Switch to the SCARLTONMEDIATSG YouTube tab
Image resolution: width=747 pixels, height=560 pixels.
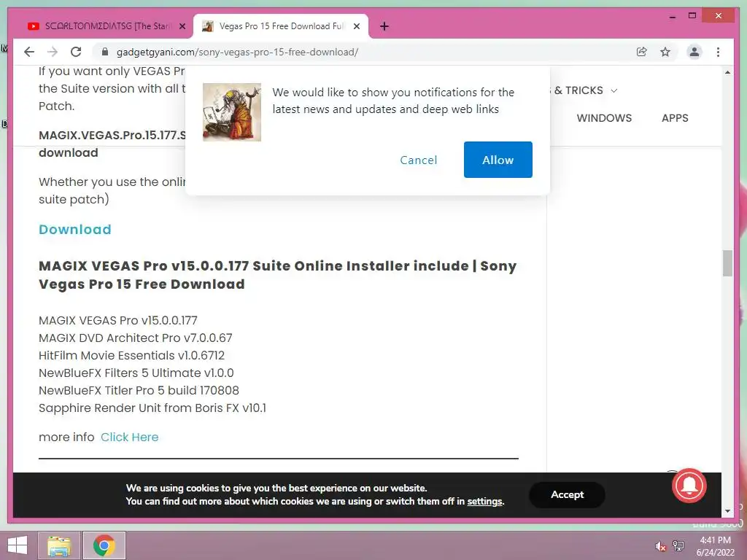(x=107, y=26)
